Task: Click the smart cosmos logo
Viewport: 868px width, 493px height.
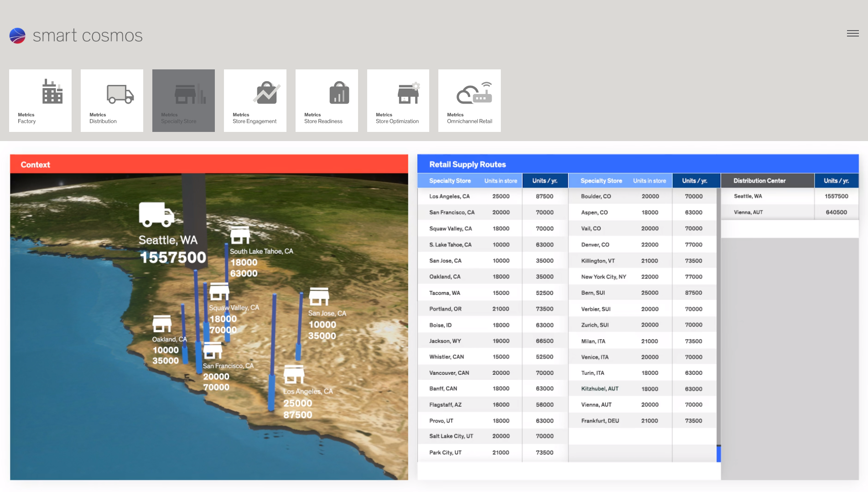Action: [76, 36]
